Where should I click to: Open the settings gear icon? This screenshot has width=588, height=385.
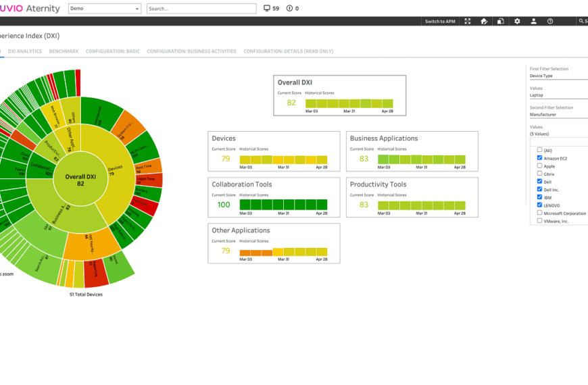[517, 22]
